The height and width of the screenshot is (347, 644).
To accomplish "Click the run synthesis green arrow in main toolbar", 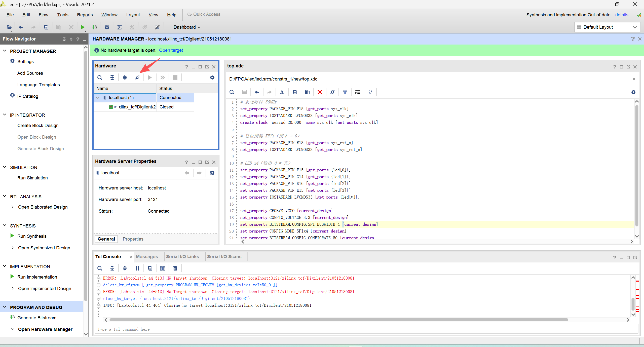I will pos(82,27).
